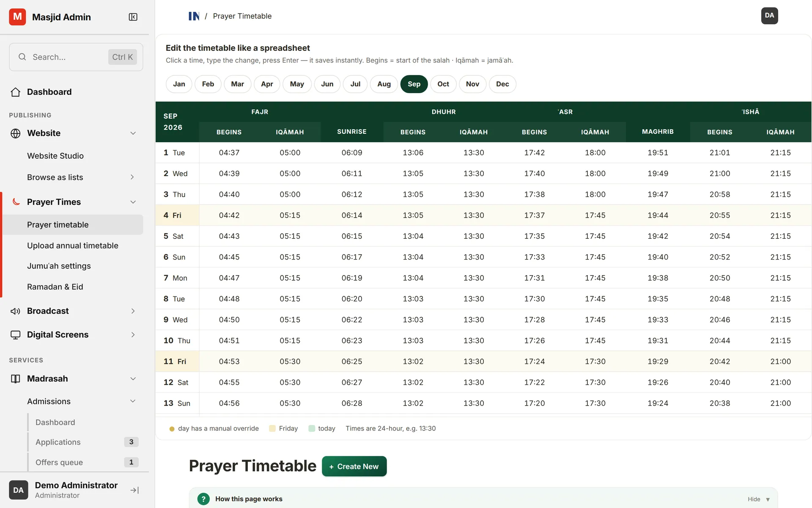812x508 pixels.
Task: Collapse the Website section chevron
Action: pos(133,133)
